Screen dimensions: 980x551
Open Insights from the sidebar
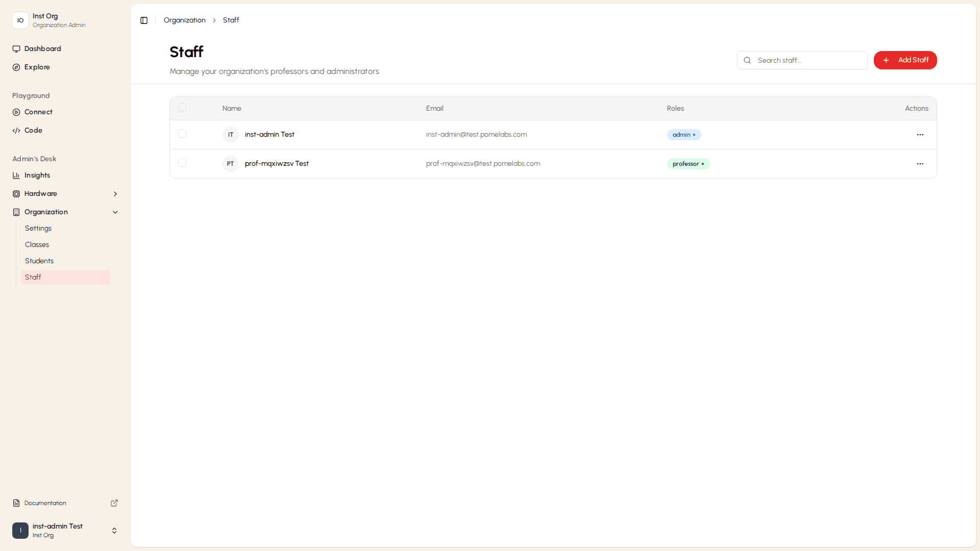(x=65, y=176)
